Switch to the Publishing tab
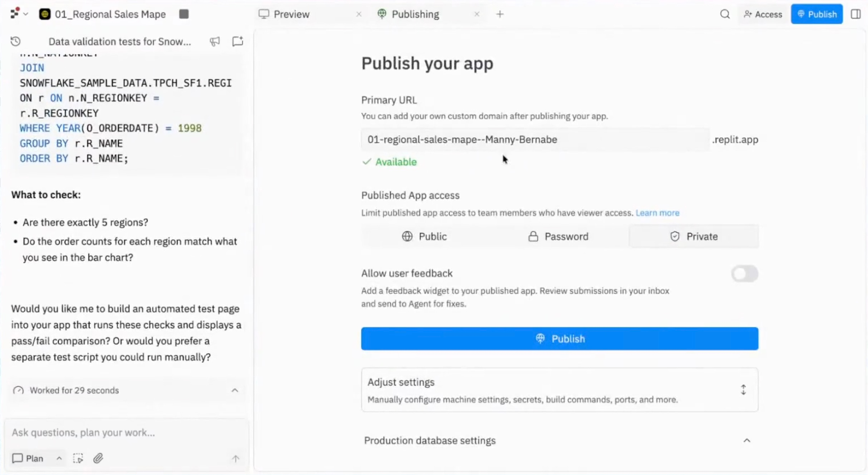 tap(408, 14)
